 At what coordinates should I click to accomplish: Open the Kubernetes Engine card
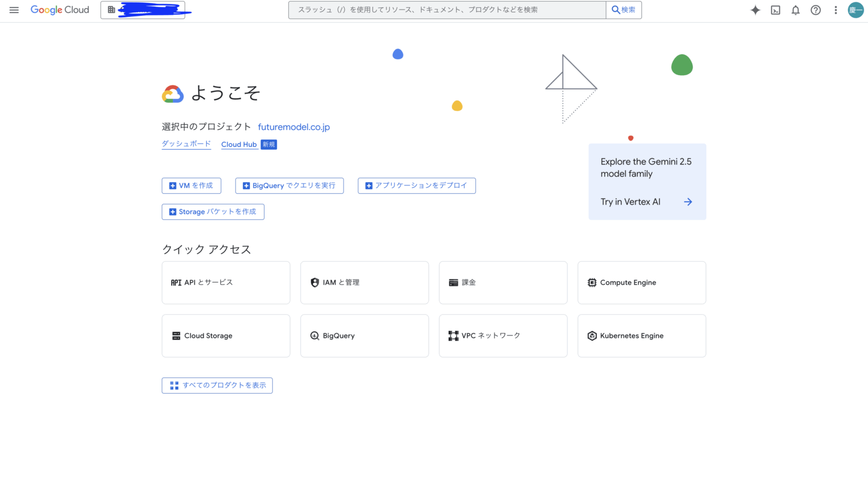pos(641,336)
